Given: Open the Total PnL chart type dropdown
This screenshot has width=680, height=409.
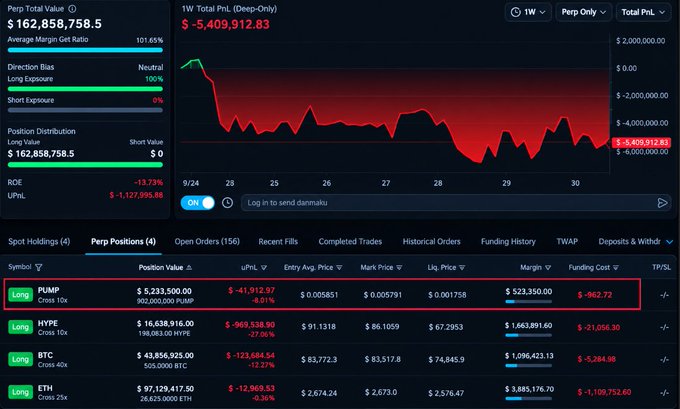Looking at the screenshot, I should [643, 12].
